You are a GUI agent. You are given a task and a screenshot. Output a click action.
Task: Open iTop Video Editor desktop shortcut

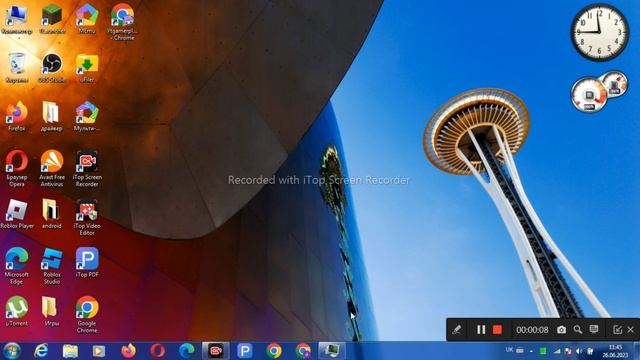point(87,218)
